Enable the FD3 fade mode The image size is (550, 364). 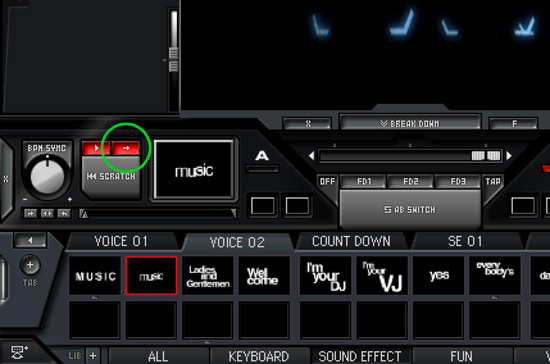coord(458,181)
